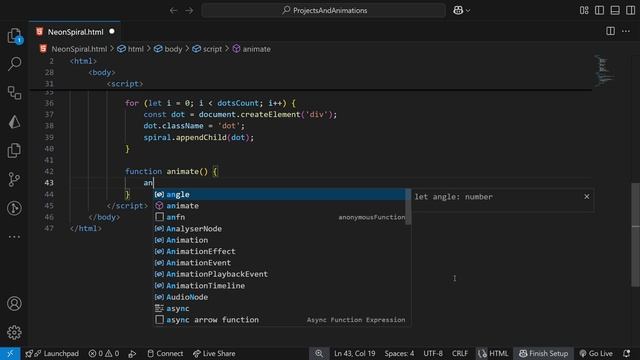640x360 pixels.
Task: Open Launchpad in status bar
Action: coord(52,353)
